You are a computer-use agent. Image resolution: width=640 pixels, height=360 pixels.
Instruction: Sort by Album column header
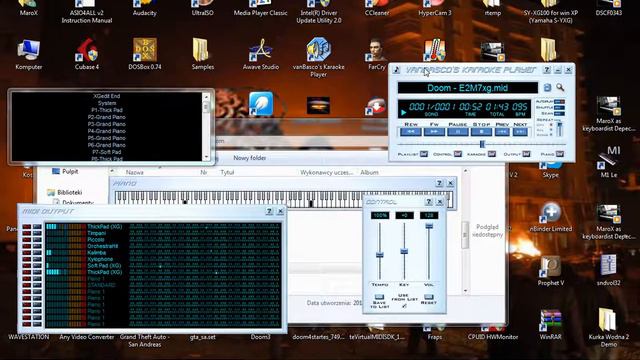369,173
